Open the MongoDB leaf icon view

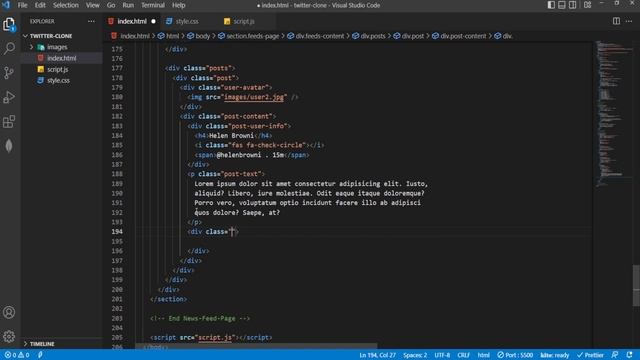tap(9, 146)
